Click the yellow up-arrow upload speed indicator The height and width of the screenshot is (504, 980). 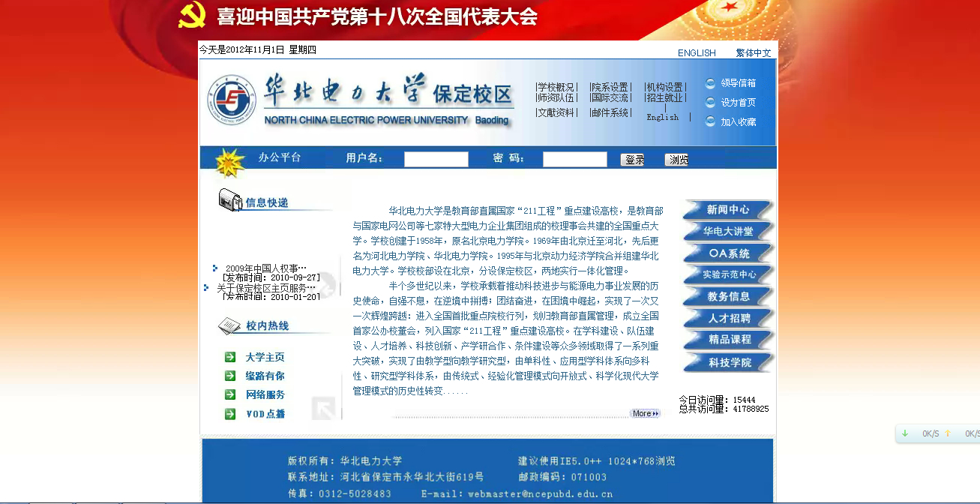click(947, 433)
